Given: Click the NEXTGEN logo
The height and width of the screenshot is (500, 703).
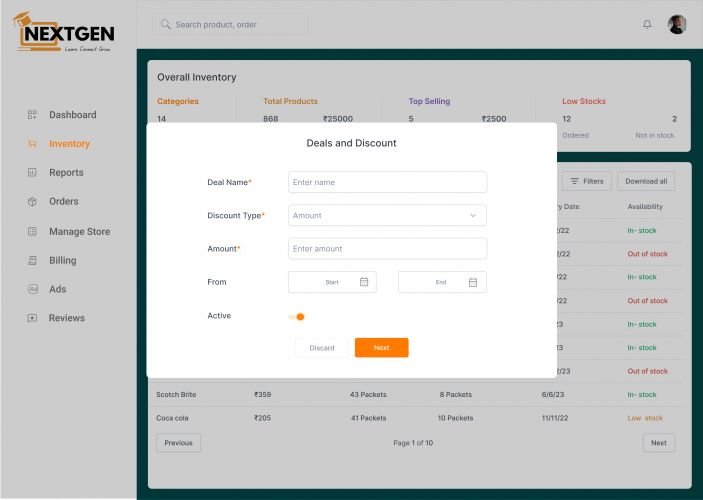Looking at the screenshot, I should click(63, 32).
